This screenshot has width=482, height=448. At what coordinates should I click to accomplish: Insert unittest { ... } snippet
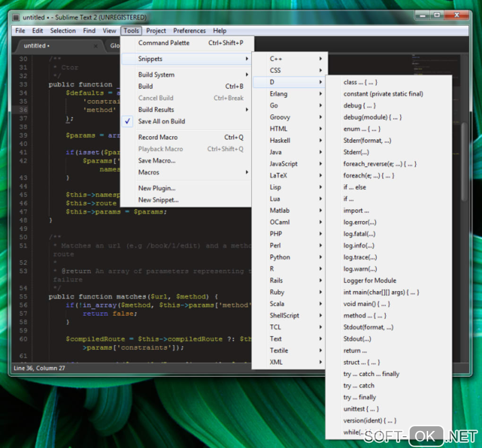tap(389, 409)
